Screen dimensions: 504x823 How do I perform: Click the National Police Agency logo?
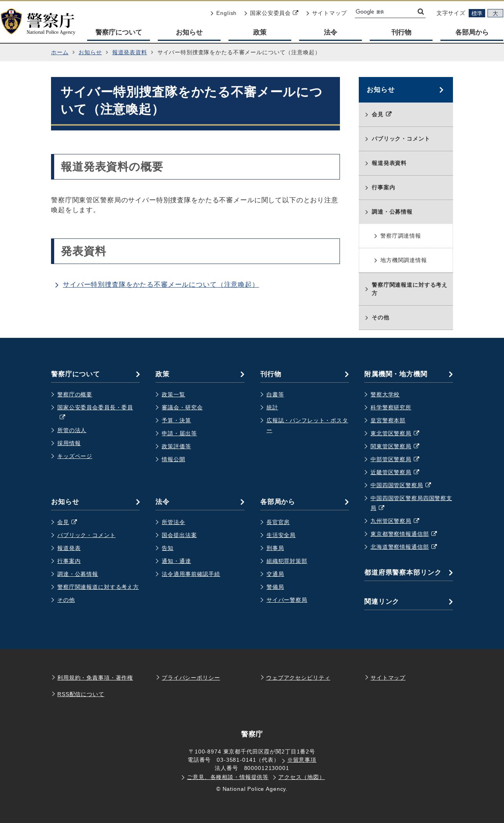[x=38, y=22]
